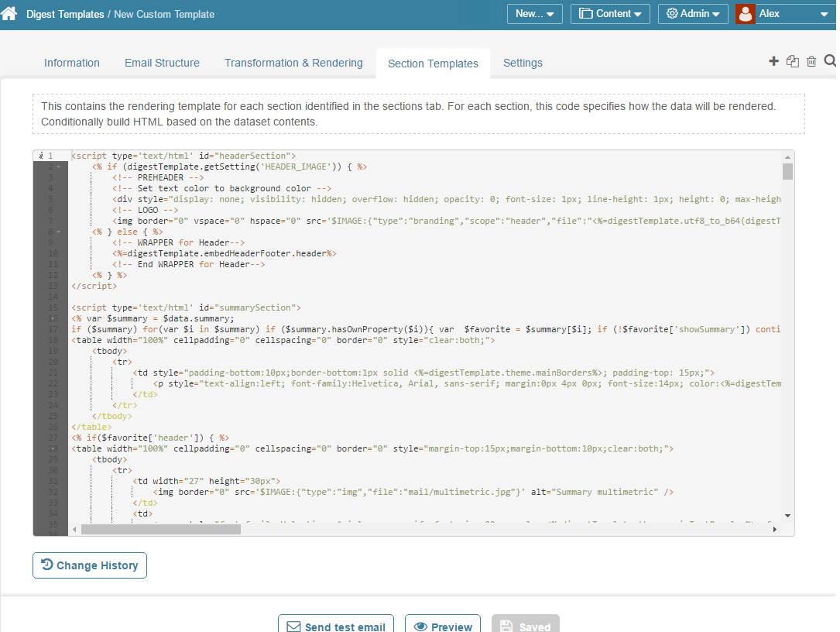Click the Change History button
This screenshot has width=840, height=632.
pos(90,565)
